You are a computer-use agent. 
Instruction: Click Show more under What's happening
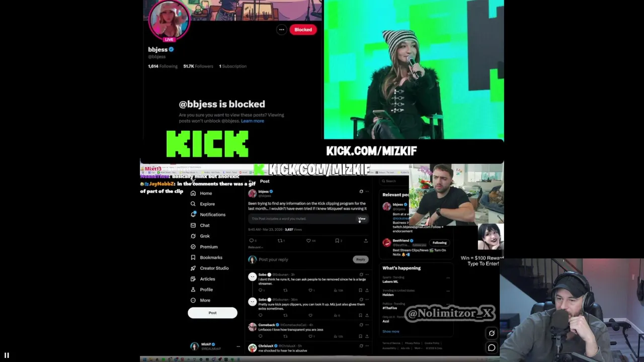pos(391,331)
